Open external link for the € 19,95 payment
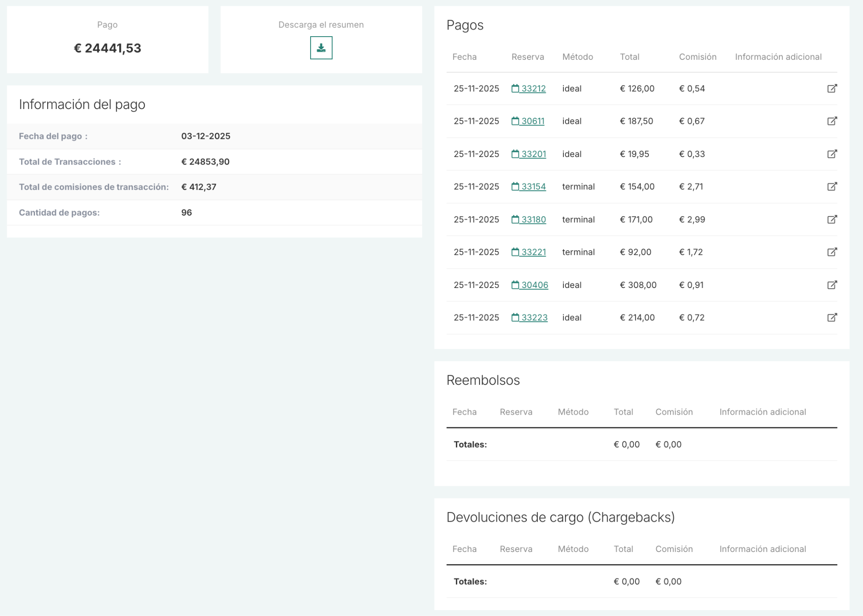 pyautogui.click(x=832, y=154)
